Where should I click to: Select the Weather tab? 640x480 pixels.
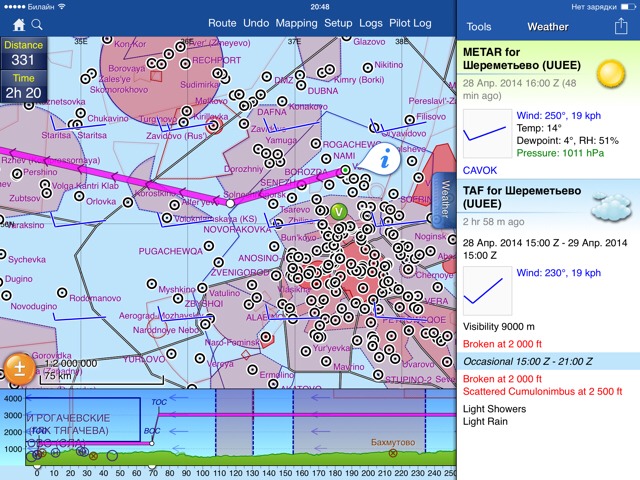(x=547, y=27)
